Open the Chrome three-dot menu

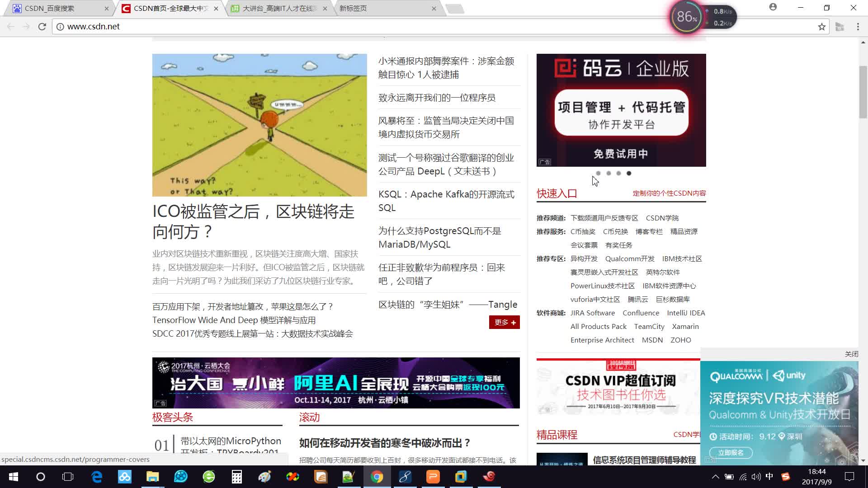coord(858,27)
